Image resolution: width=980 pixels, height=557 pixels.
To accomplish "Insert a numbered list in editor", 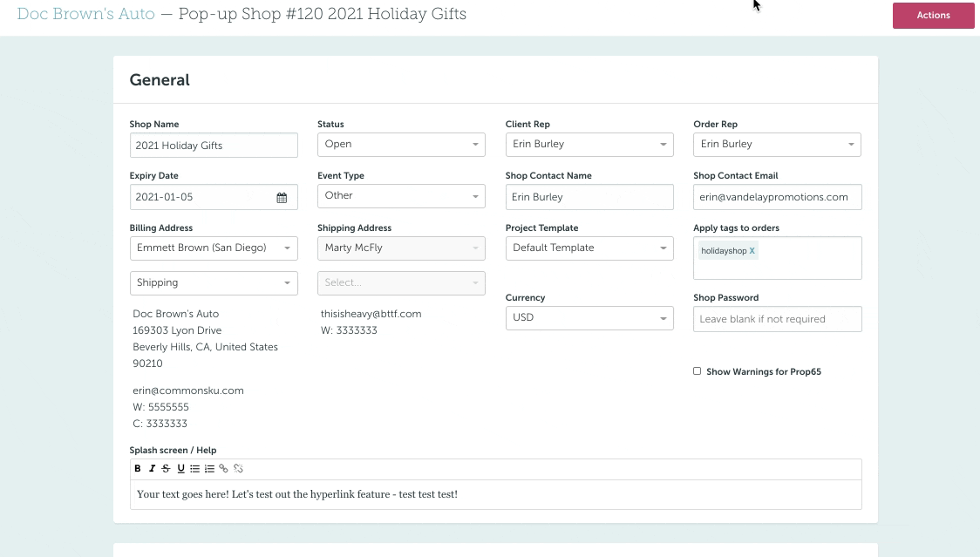I will (209, 469).
